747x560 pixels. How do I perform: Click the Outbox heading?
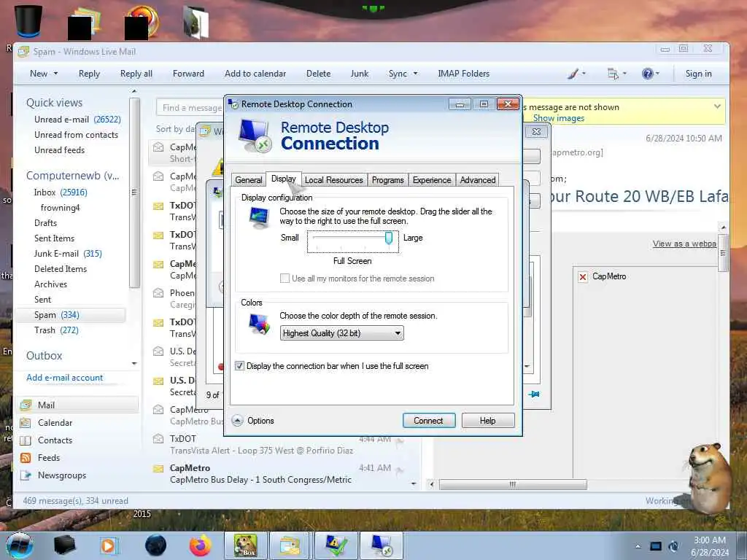coord(44,355)
